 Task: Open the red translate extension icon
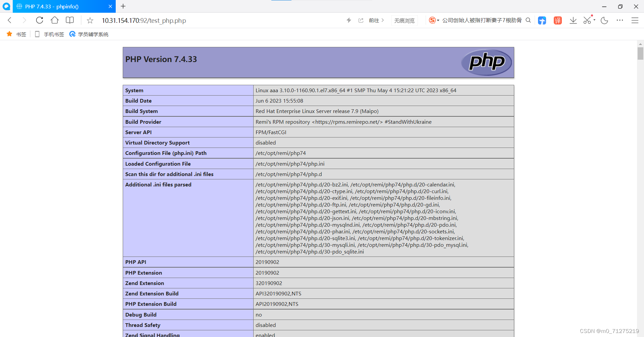557,20
